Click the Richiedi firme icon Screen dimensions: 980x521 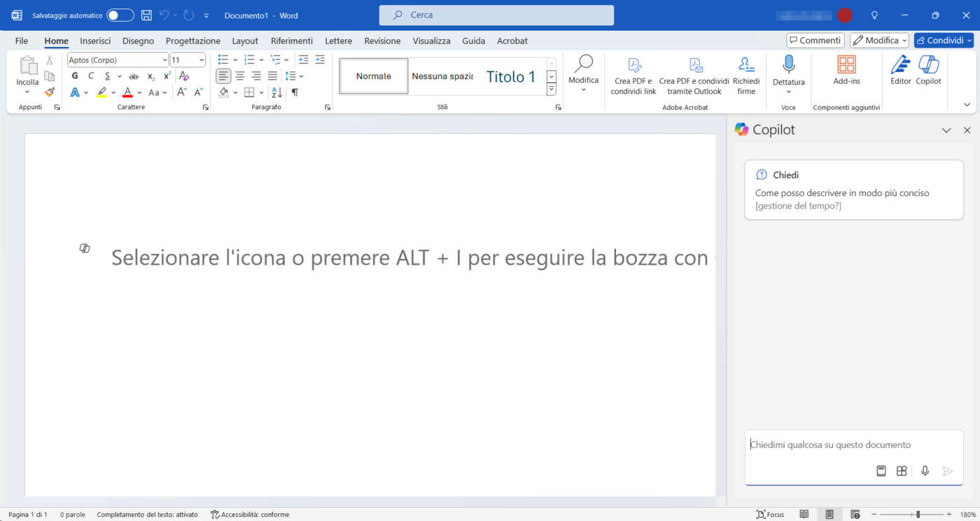(x=746, y=66)
